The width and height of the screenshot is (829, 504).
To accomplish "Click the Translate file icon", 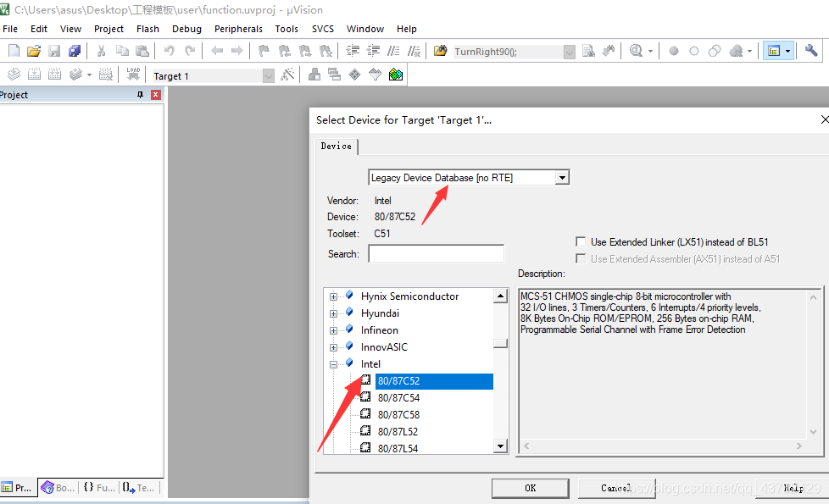I will tap(14, 75).
